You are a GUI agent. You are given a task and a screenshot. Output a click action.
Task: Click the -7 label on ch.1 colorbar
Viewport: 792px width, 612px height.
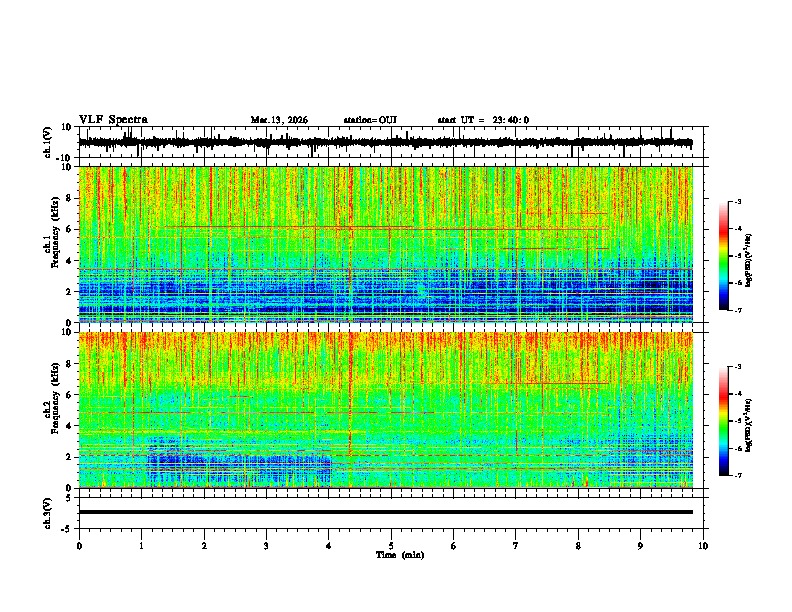(x=737, y=310)
